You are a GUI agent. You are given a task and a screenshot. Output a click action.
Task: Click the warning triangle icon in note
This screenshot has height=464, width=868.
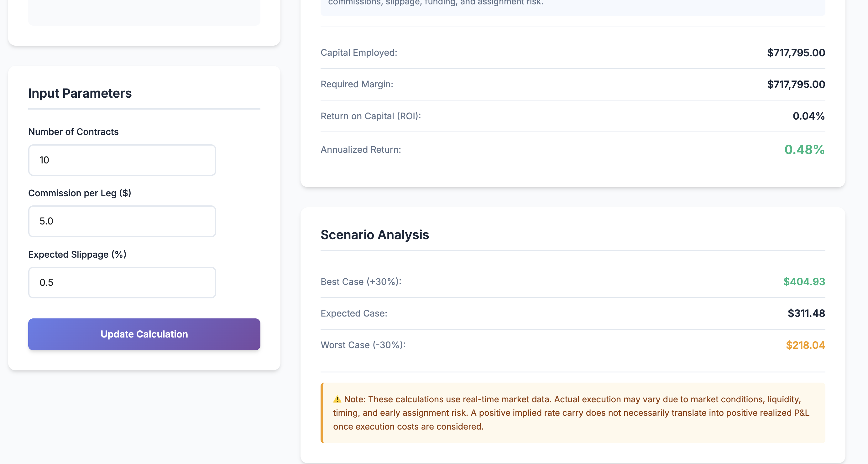tap(337, 400)
